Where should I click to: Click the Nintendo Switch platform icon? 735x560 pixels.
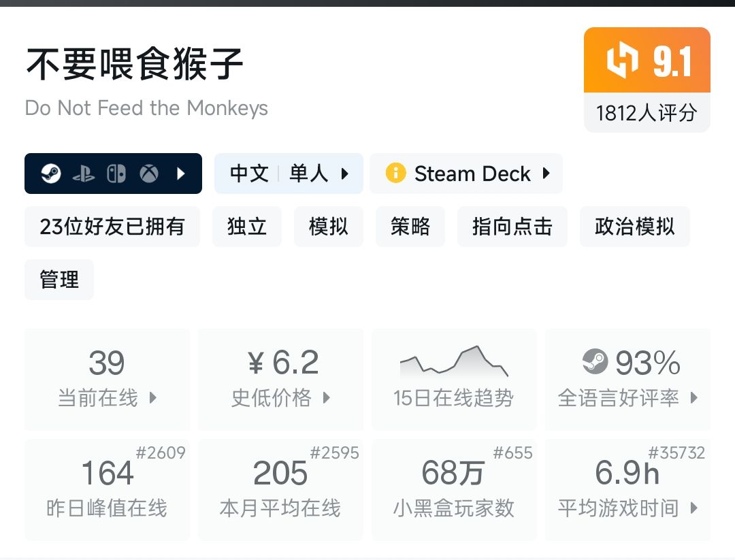116,174
